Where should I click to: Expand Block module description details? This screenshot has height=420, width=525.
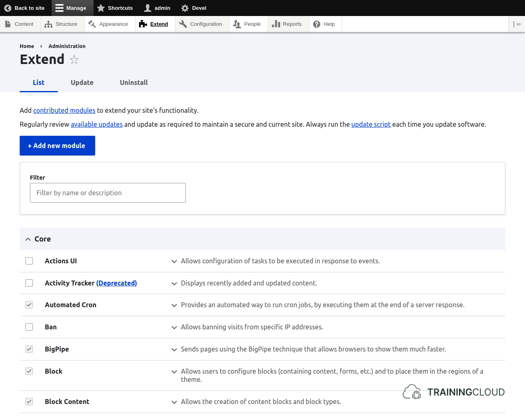pos(174,372)
